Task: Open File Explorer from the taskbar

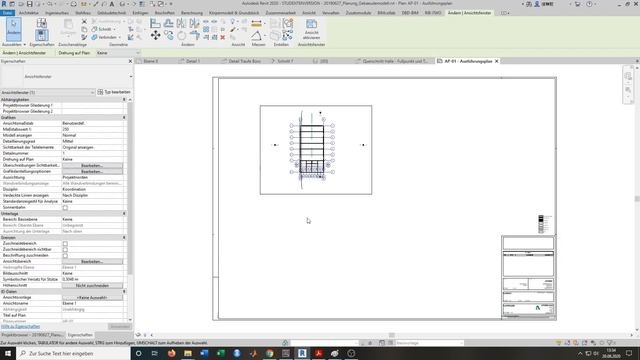Action: [x=188, y=353]
